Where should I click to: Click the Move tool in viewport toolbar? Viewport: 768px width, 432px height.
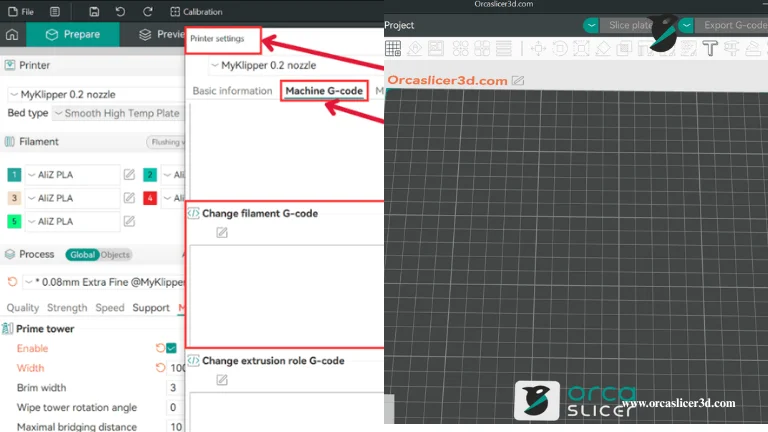pos(538,48)
